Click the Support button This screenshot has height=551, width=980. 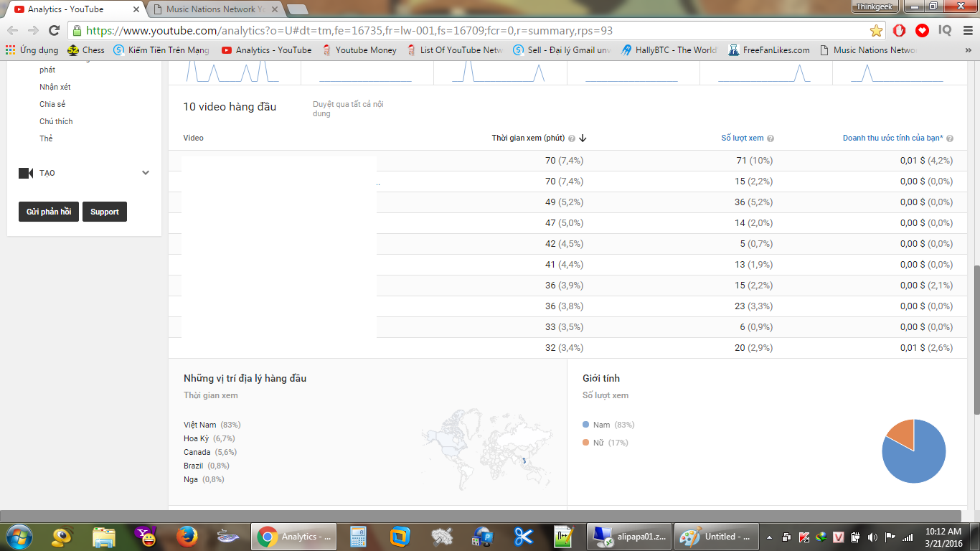105,212
